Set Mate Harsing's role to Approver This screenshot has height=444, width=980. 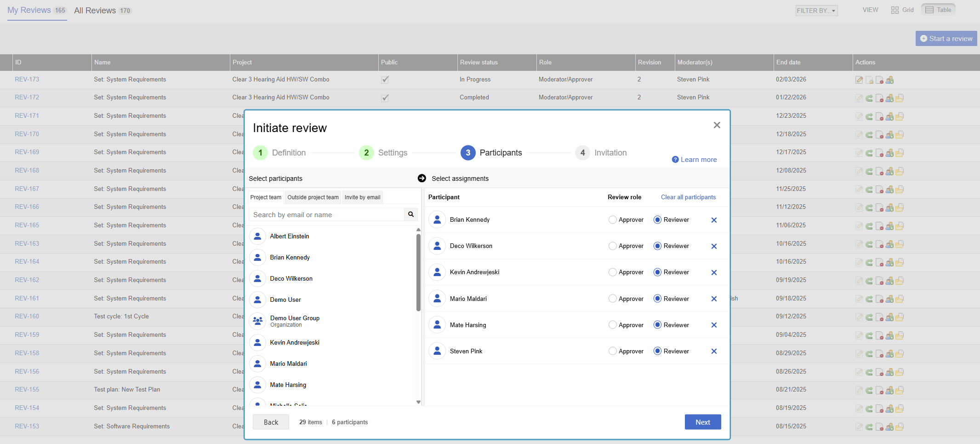coord(612,325)
